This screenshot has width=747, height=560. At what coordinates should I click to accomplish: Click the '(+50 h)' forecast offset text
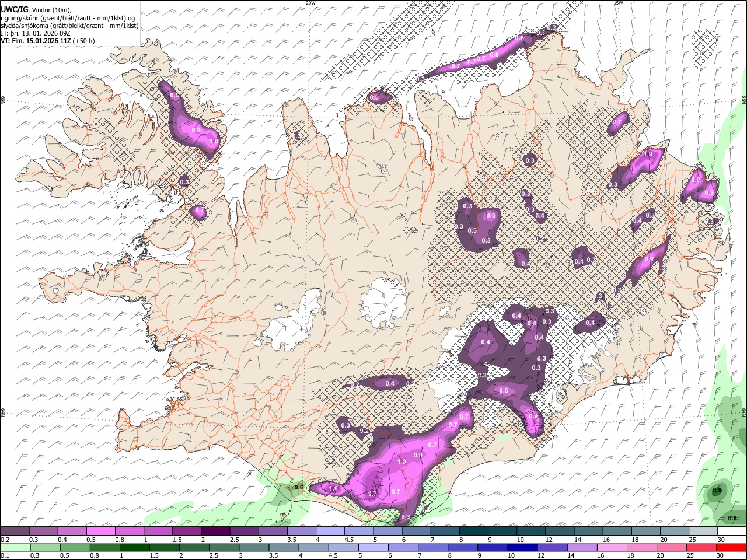[x=84, y=41]
